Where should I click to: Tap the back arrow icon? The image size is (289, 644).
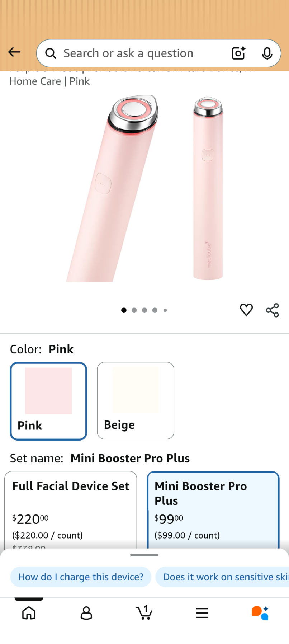point(14,52)
